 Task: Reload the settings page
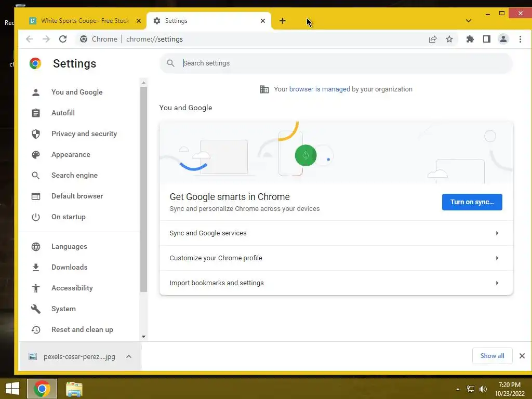63,39
